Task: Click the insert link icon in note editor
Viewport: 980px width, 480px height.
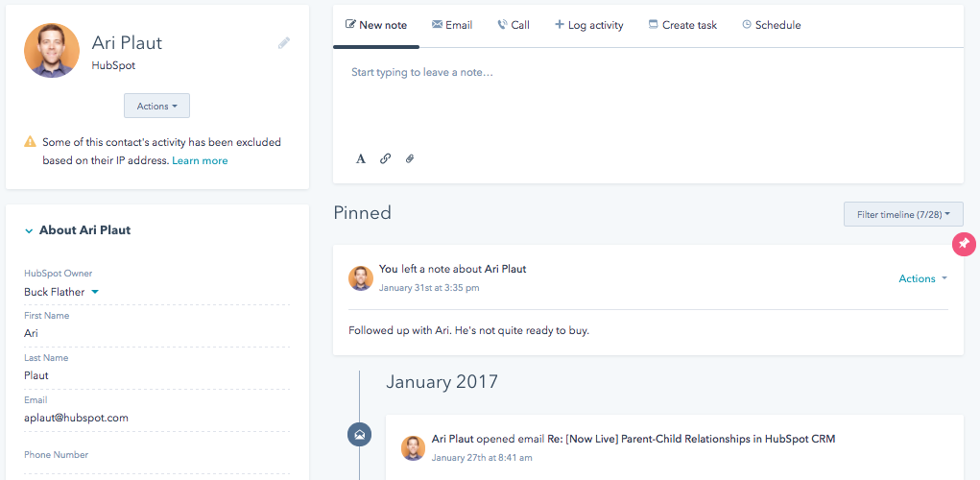Action: (x=385, y=158)
